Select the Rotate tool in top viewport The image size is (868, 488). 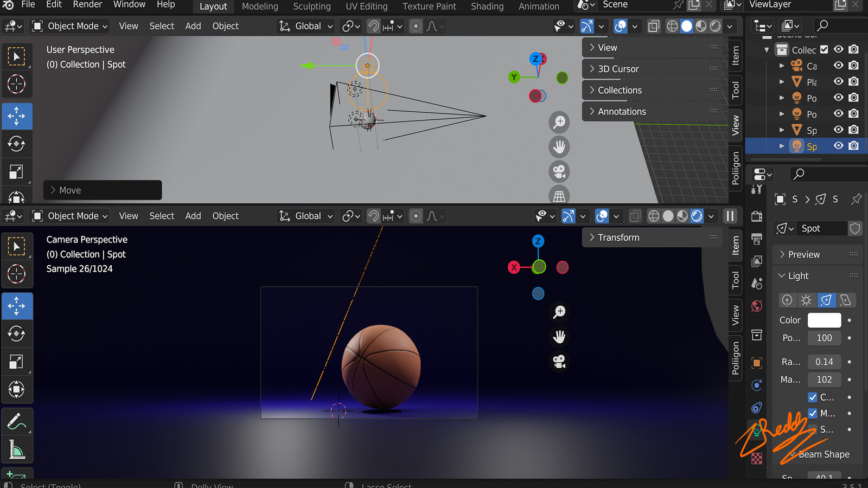click(16, 144)
